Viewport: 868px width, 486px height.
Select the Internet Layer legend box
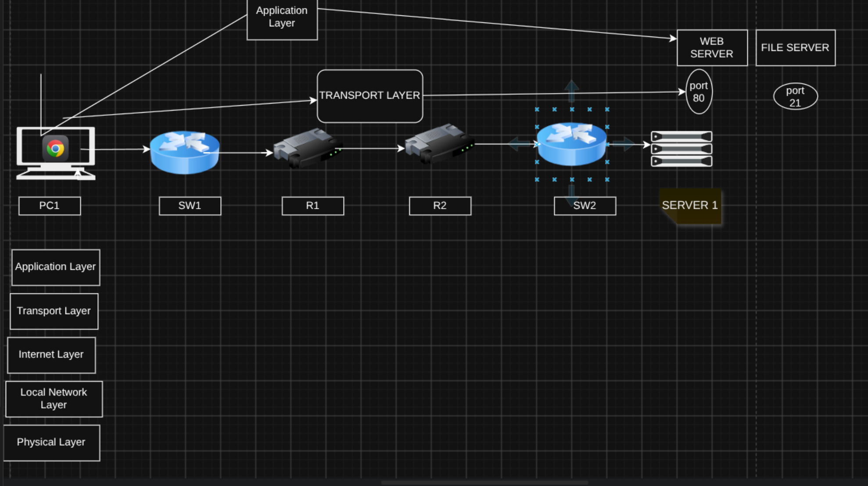pos(51,355)
